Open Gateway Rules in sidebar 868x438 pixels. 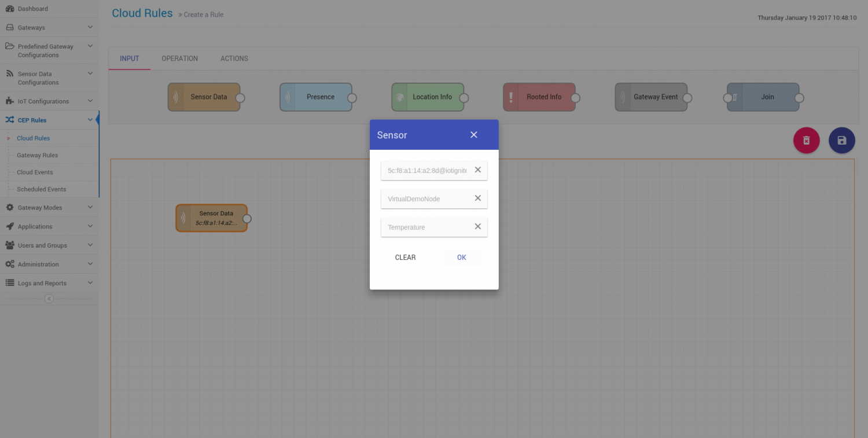pos(37,155)
